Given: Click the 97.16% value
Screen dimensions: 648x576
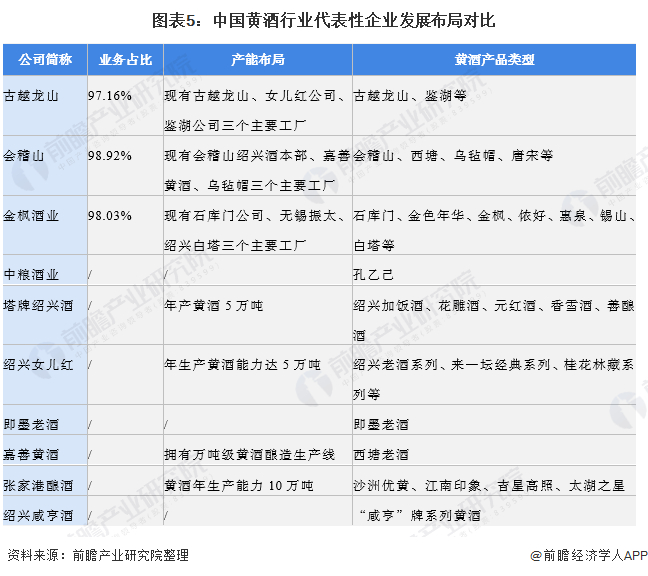Looking at the screenshot, I should pyautogui.click(x=110, y=96).
